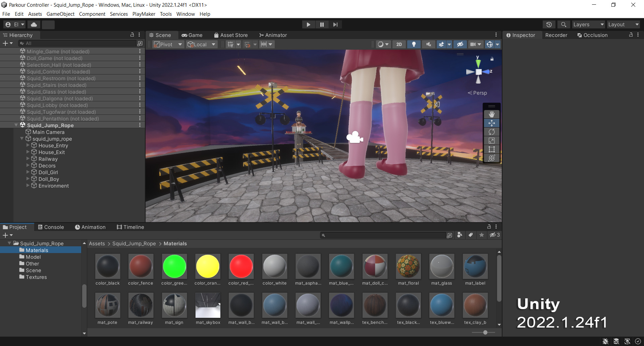Click the green Y axis cone on gizmo
644x346 pixels.
click(x=478, y=63)
